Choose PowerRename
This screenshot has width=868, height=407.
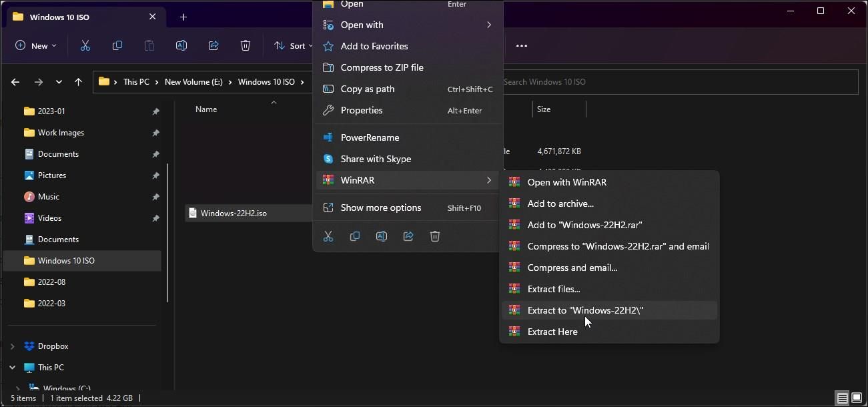pos(408,137)
